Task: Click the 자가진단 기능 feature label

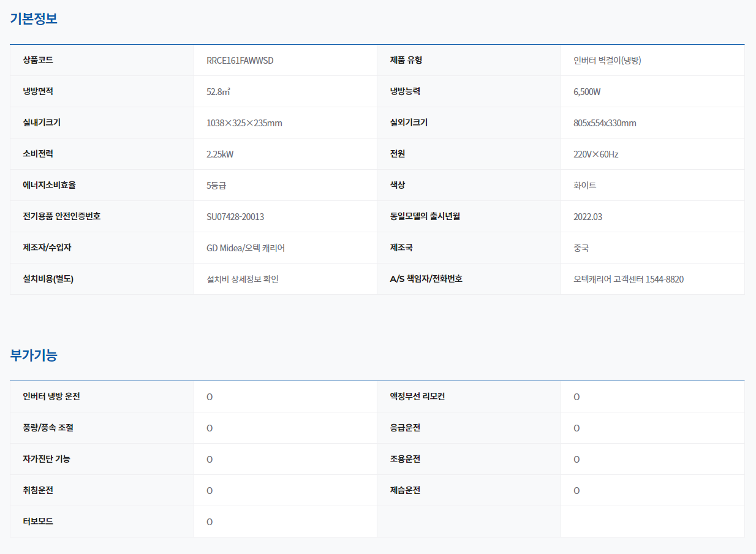Action: pos(47,459)
